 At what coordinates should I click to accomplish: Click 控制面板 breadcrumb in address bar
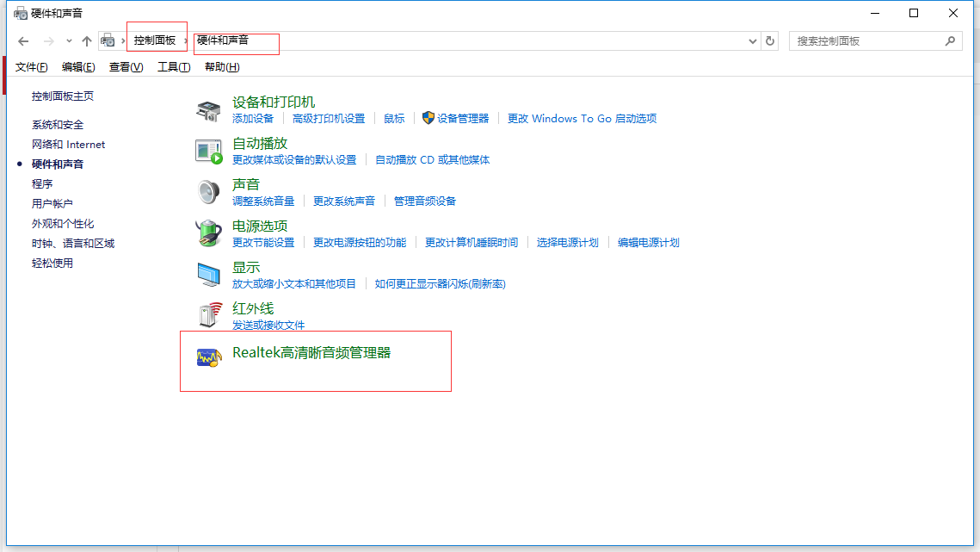[154, 40]
